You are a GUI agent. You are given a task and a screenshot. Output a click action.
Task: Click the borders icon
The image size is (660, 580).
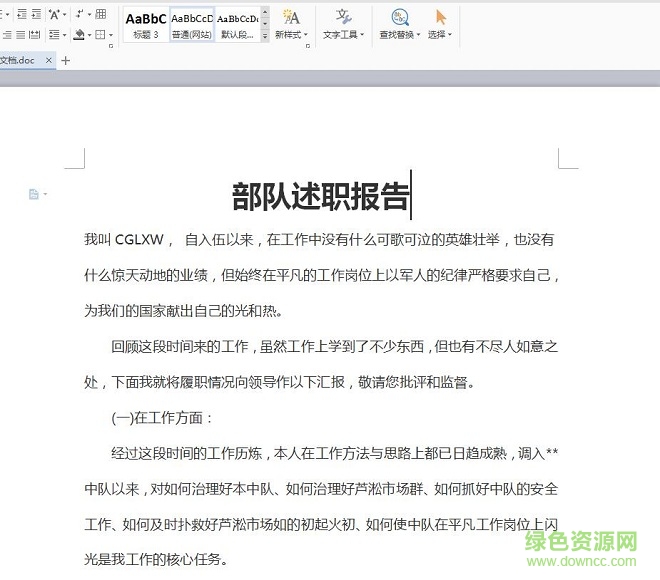[100, 35]
